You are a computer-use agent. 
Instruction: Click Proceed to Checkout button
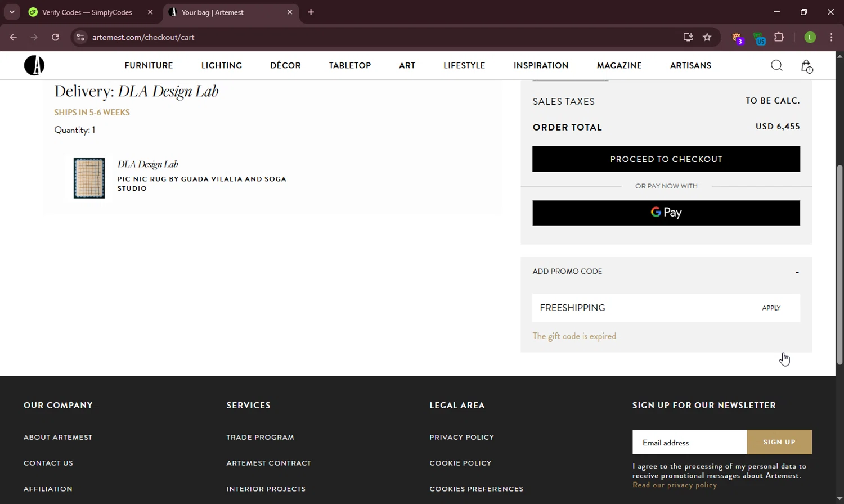coord(666,159)
